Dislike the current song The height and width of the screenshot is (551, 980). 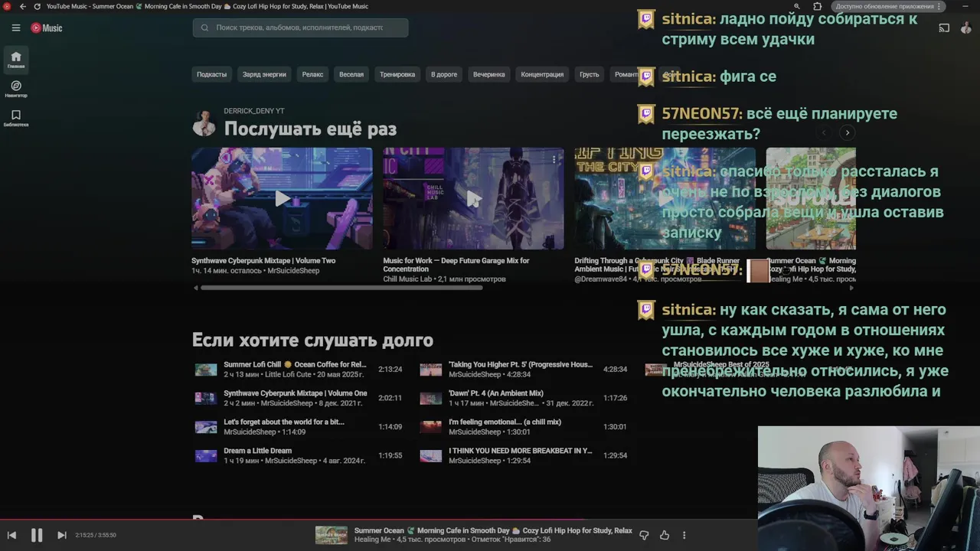click(644, 535)
